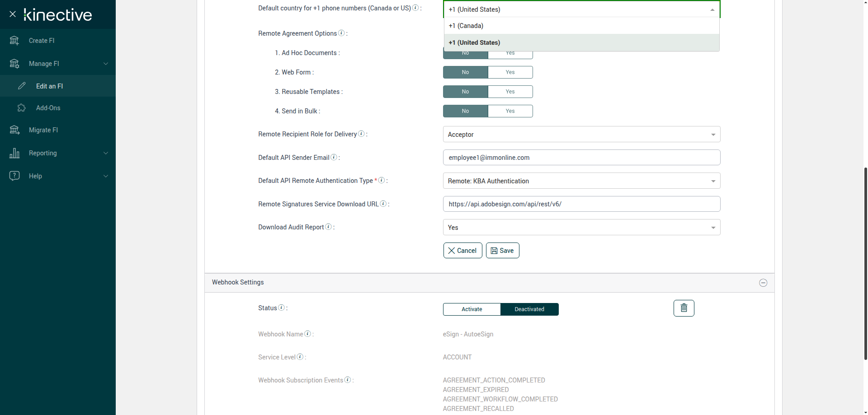Click info icon beside Default country label

click(415, 8)
